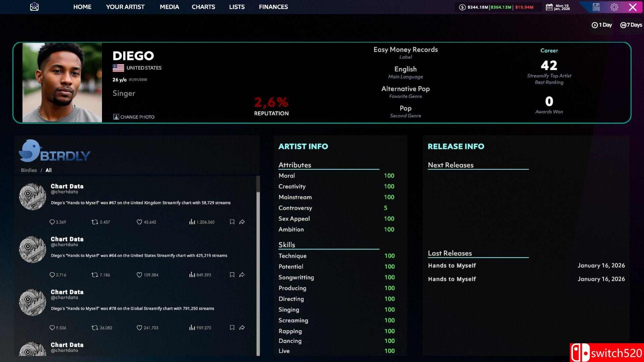Click the Moral attribute row label
644x362 pixels.
click(287, 176)
